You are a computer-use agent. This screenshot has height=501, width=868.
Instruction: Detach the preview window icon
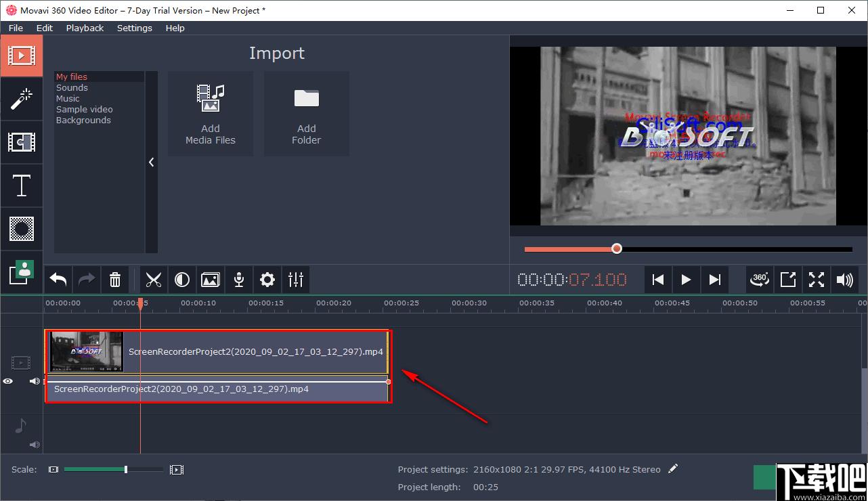coord(788,280)
